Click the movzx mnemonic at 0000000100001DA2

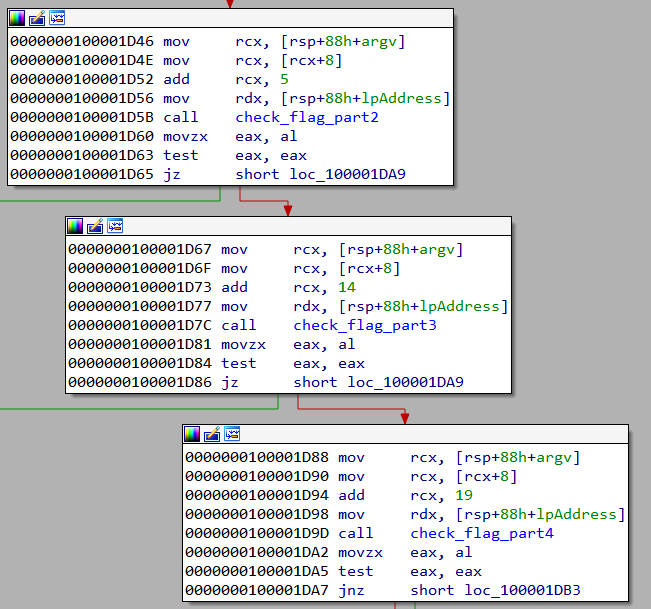pyautogui.click(x=360, y=553)
